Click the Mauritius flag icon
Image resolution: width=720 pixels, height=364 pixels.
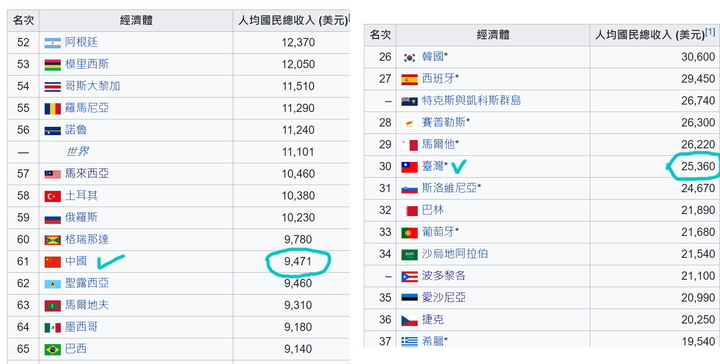pyautogui.click(x=52, y=65)
